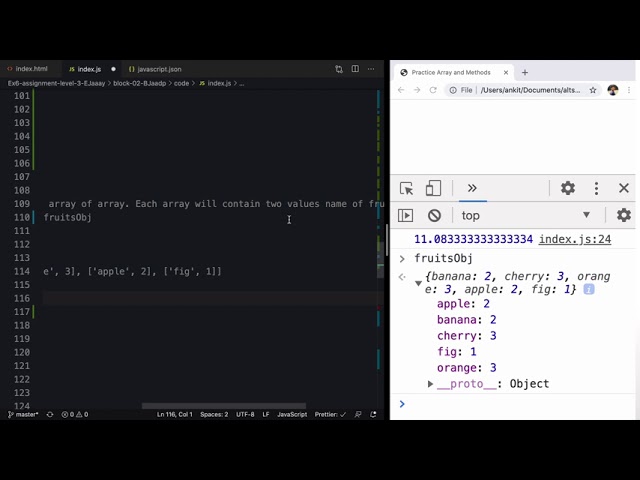Open notifications bell in status bar
The width and height of the screenshot is (640, 480).
coord(373,414)
